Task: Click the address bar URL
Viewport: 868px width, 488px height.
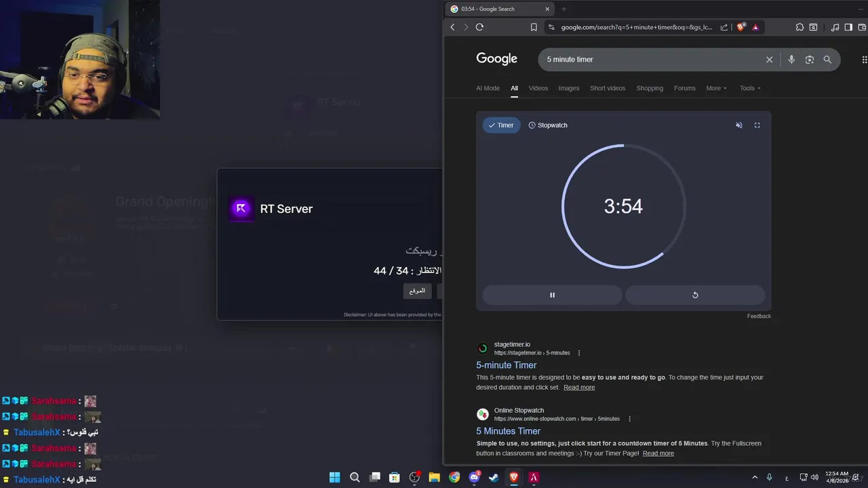Action: [637, 27]
